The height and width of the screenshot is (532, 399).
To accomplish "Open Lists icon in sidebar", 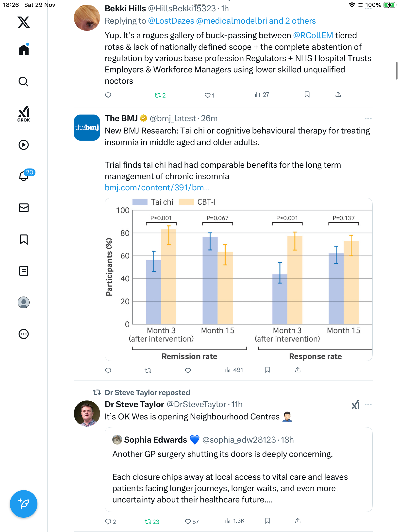I will point(24,271).
